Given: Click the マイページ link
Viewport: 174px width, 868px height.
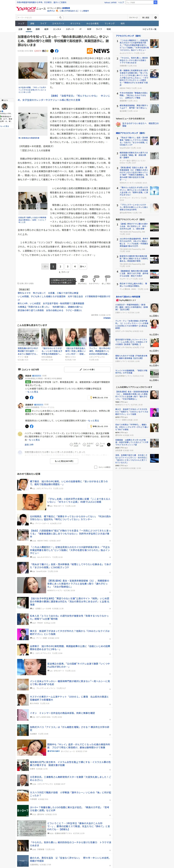Looking at the screenshot, I should click(x=133, y=18).
